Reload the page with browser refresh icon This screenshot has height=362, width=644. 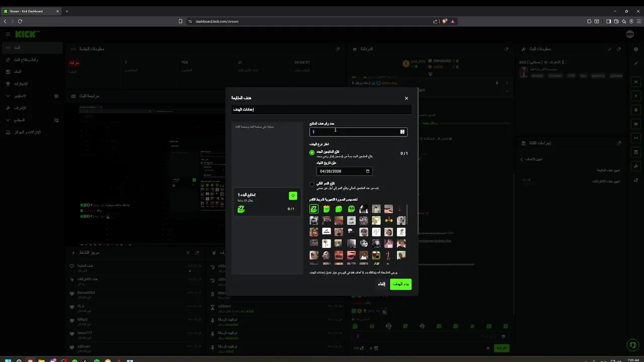(20, 21)
